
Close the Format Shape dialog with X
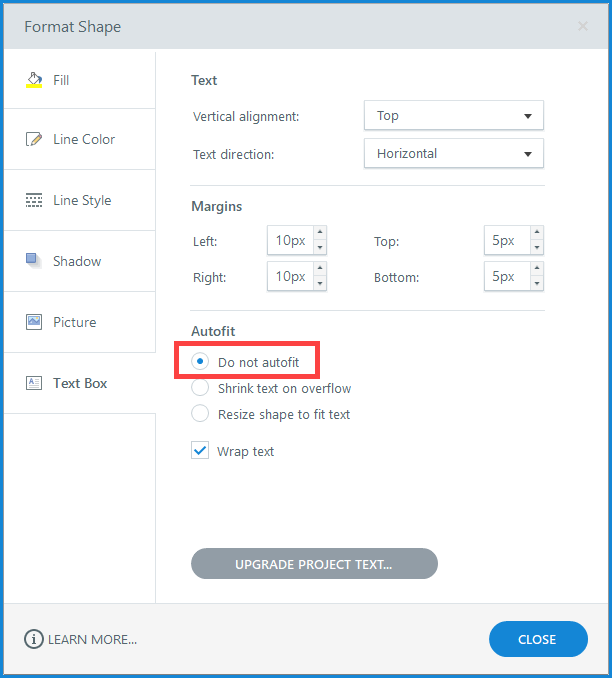coord(583,26)
